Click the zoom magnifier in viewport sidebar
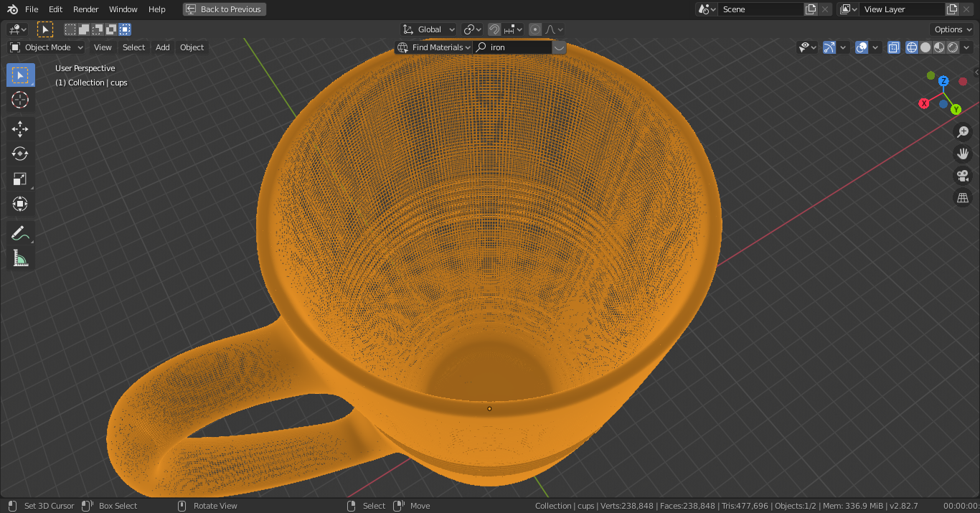 click(x=963, y=131)
